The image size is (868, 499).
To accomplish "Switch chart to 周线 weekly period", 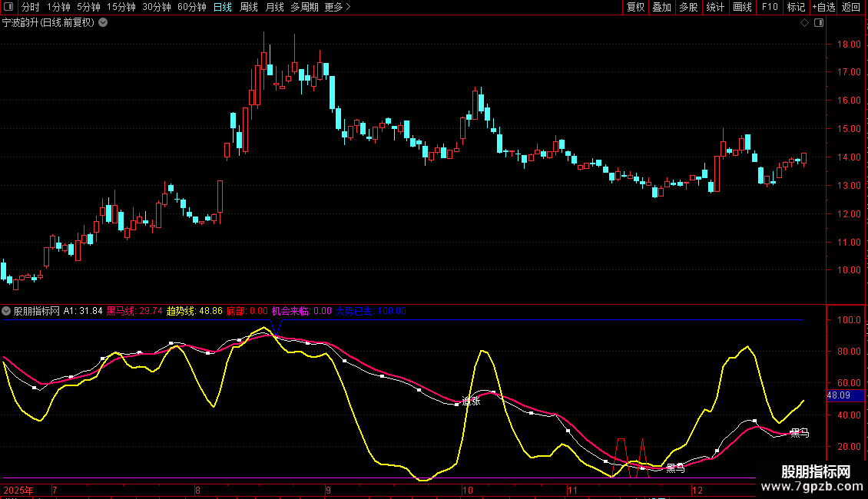I will pos(249,8).
